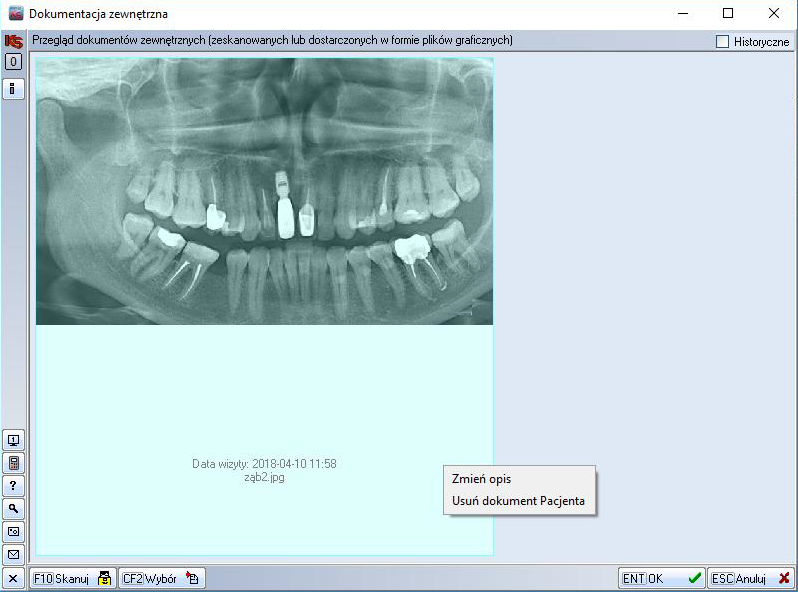Viewport: 798px width, 592px height.
Task: Click the ząb2.jpg file name caption
Action: pos(264,477)
